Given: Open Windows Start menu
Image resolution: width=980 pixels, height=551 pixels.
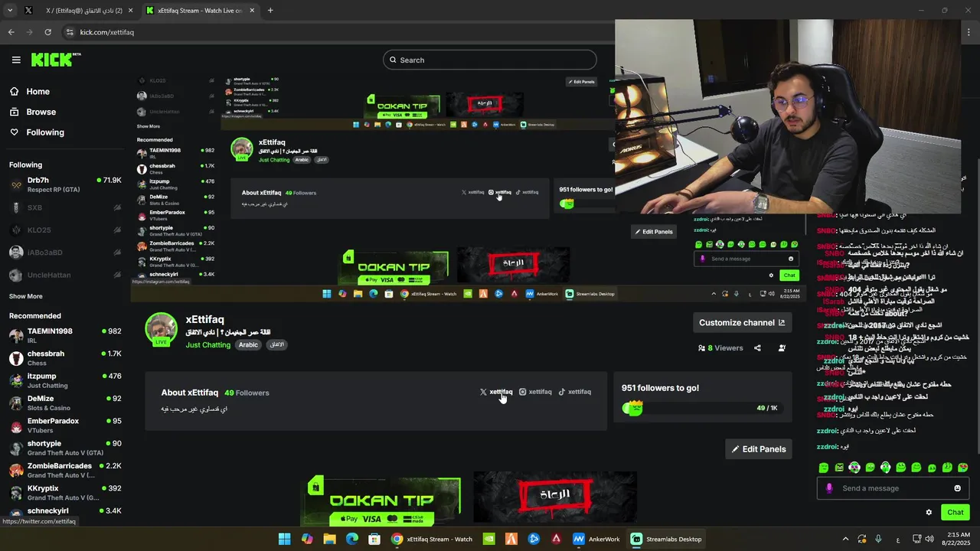Looking at the screenshot, I should click(284, 540).
